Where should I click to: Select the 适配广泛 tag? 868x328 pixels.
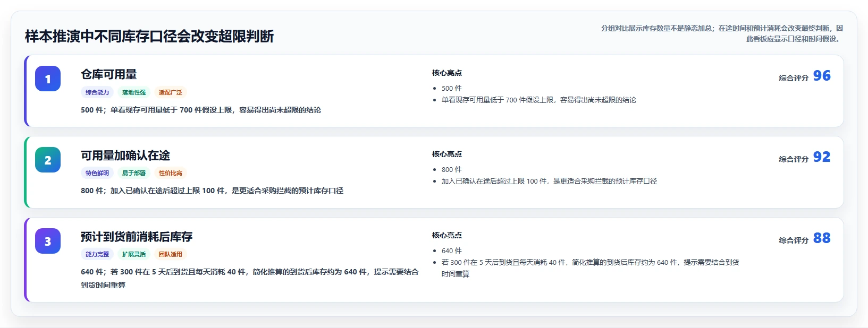tap(171, 92)
